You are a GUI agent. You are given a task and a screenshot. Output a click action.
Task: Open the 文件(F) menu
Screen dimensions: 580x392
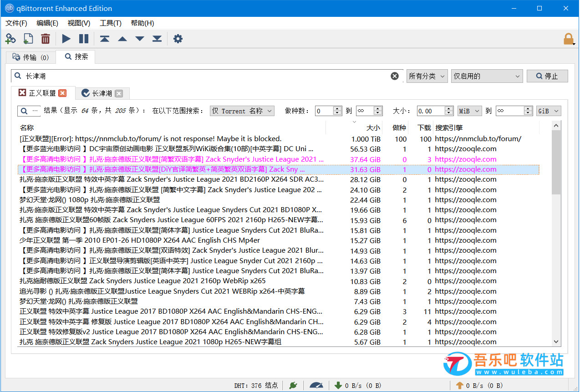tap(16, 23)
